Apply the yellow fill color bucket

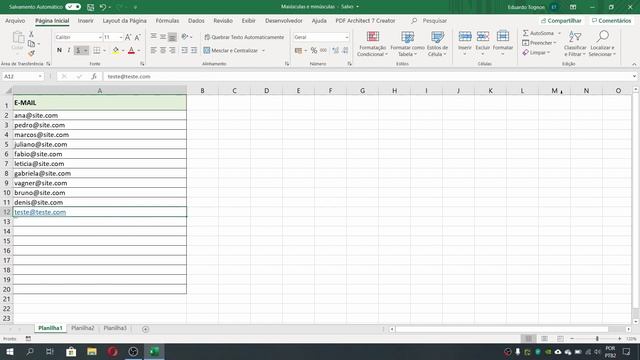116,50
